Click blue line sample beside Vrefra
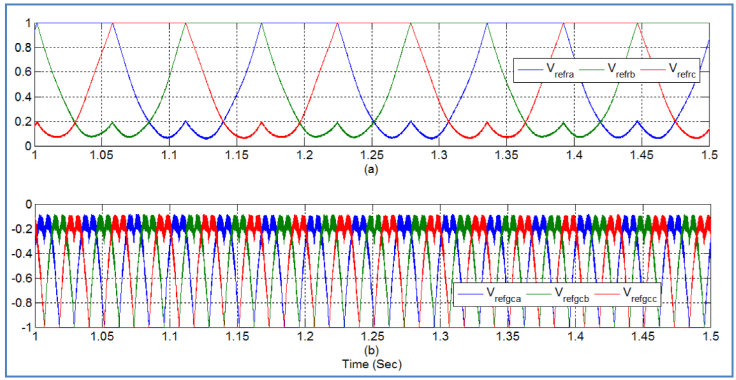736x380 pixels. (529, 69)
